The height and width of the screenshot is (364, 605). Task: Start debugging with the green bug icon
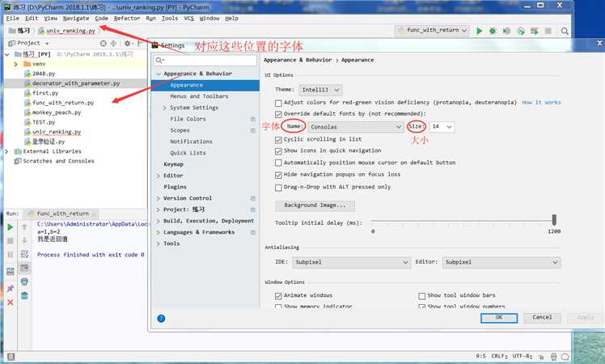[x=493, y=31]
